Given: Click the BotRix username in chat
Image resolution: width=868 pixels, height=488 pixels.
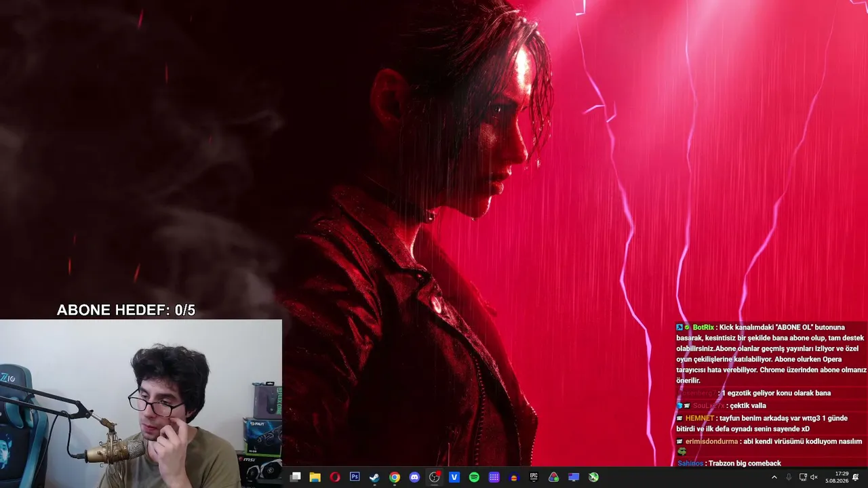Looking at the screenshot, I should coord(703,327).
